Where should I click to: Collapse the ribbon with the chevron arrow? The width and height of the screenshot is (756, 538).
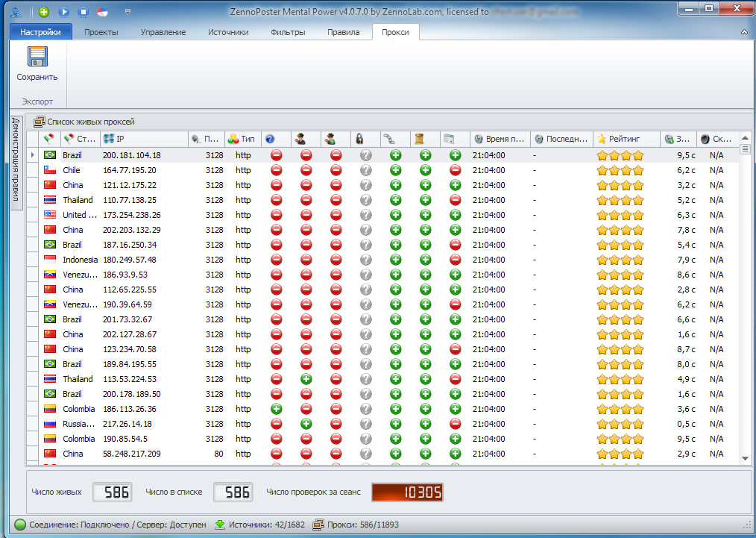tap(743, 32)
